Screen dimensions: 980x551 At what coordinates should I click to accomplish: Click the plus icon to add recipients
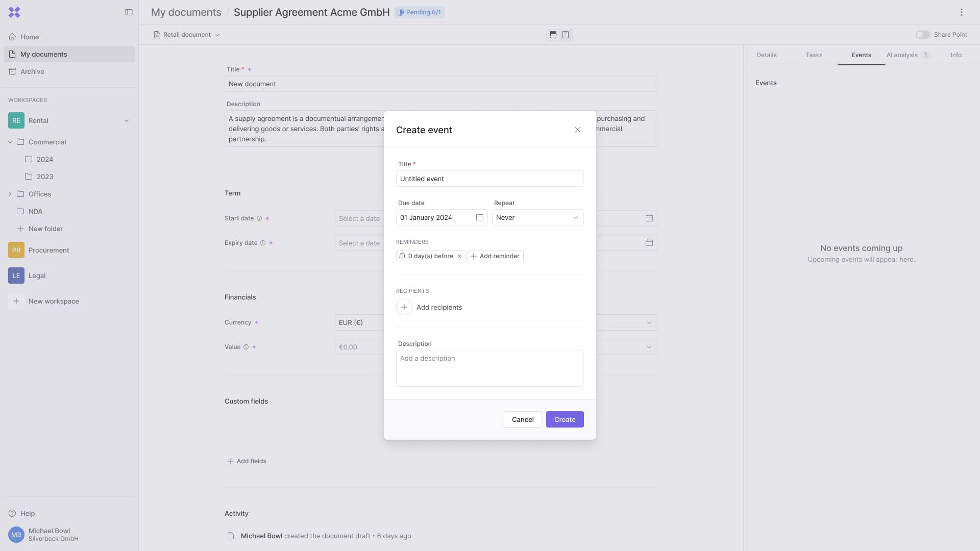click(x=404, y=307)
